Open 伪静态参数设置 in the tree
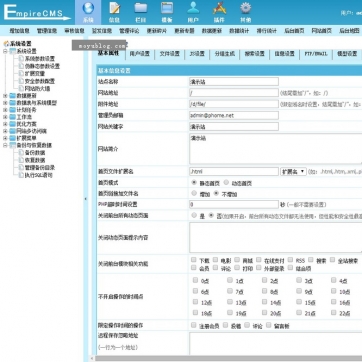Viewport: 362px width, 362px height. click(x=42, y=66)
